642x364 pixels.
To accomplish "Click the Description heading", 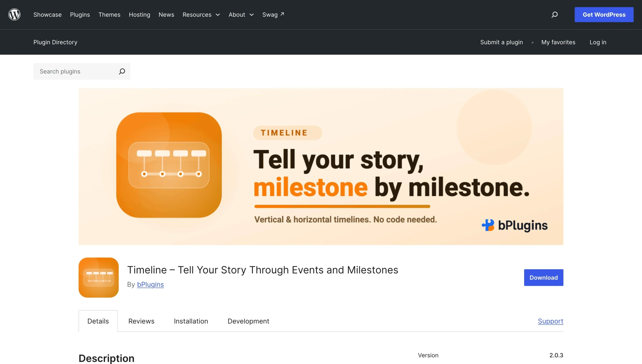I will (106, 358).
